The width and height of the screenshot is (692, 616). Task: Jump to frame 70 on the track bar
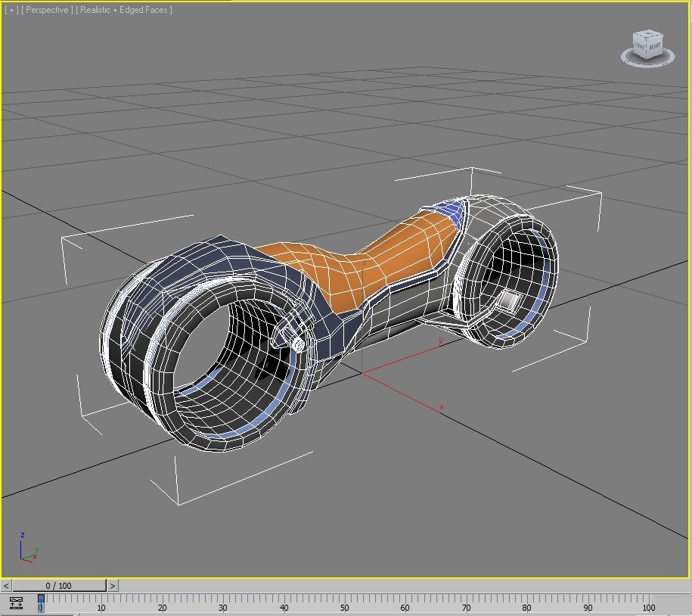pos(466,608)
